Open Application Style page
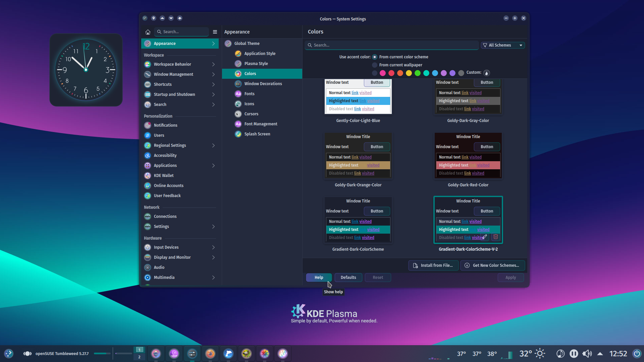Screen dimensions: 644x362 (x=262, y=54)
